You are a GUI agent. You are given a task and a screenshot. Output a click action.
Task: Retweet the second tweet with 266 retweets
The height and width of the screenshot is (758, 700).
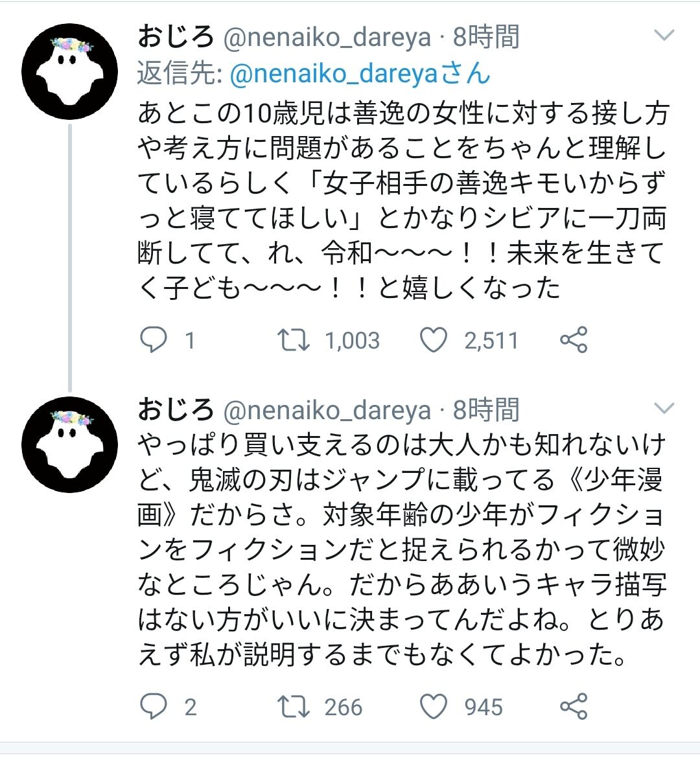tap(293, 707)
